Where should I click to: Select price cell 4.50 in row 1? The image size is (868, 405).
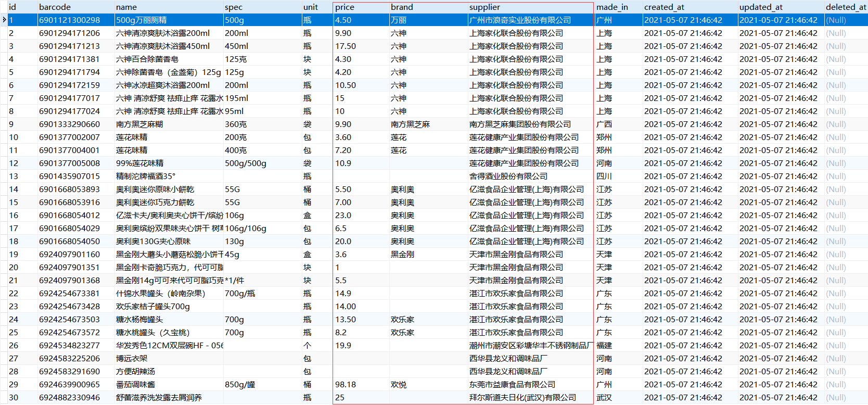[x=361, y=20]
